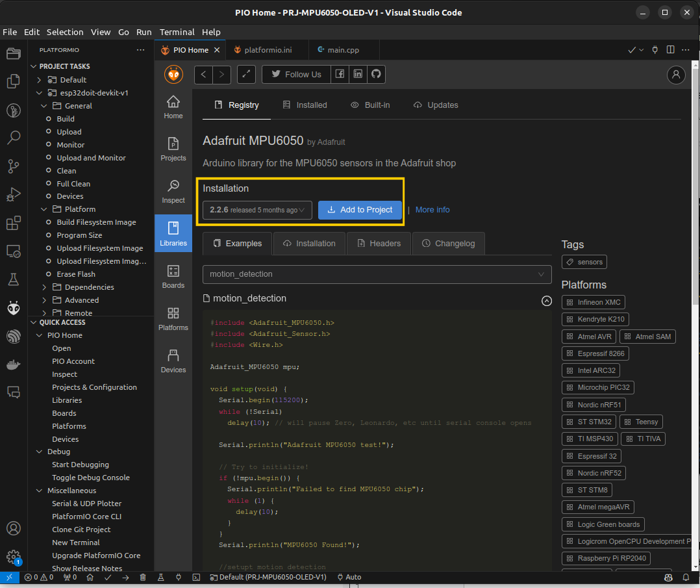Open the Espressif ESP-IDF activity bar icon

click(x=14, y=337)
